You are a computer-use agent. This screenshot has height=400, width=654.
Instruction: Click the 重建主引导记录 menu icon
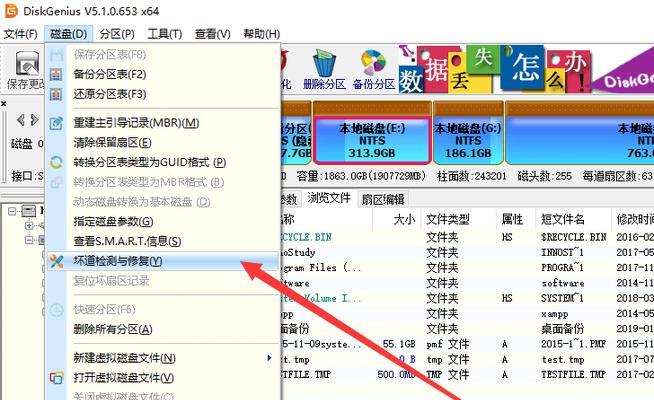point(56,123)
